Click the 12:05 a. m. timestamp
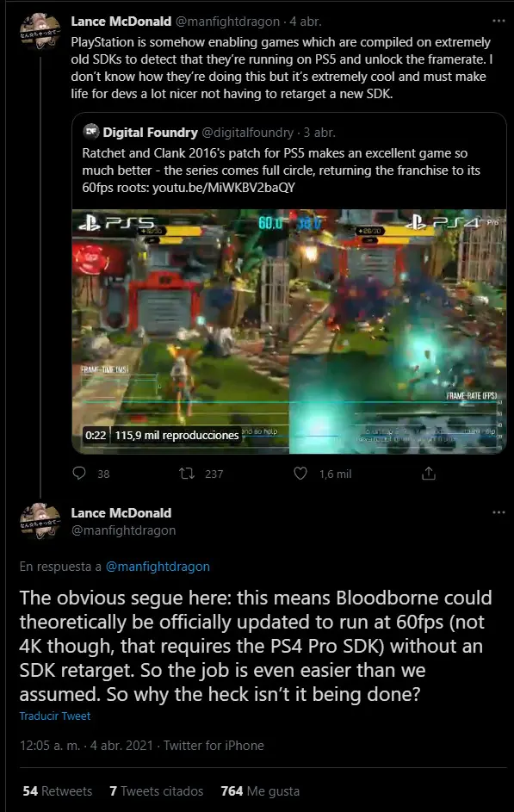514x812 pixels. [x=50, y=746]
